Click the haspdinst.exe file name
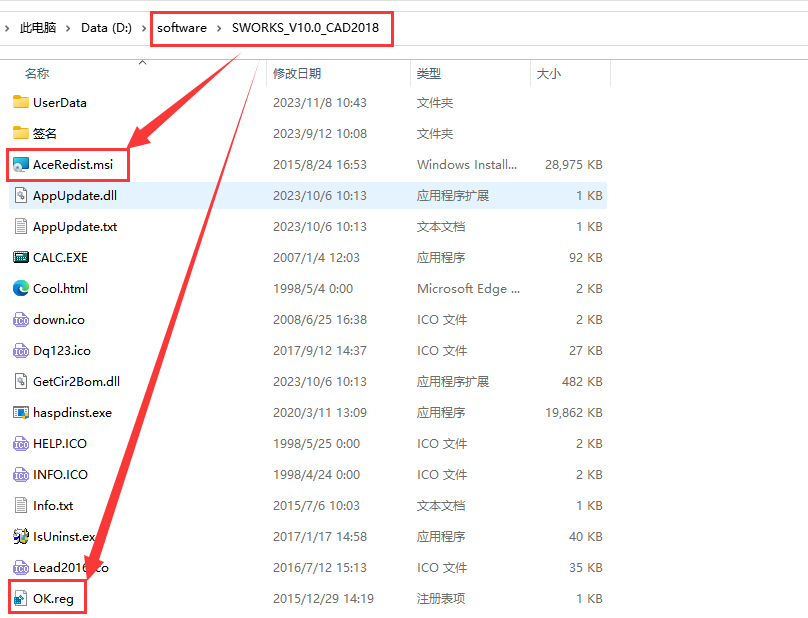 72,413
